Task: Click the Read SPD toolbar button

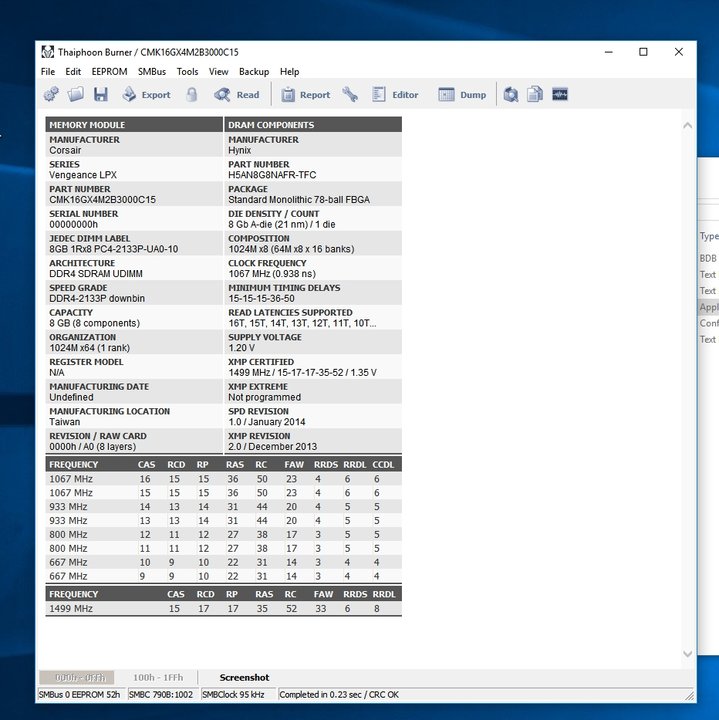Action: pos(236,95)
